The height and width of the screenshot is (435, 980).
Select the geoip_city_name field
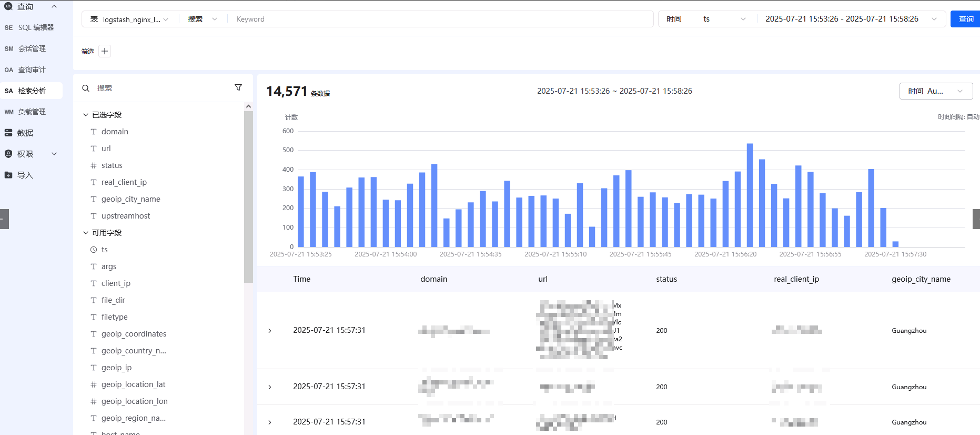(130, 199)
